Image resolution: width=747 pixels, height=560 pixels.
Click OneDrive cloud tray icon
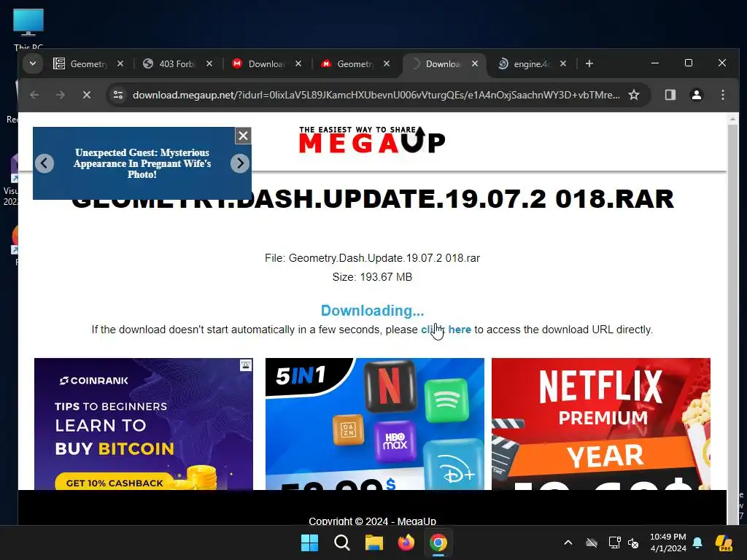(x=592, y=542)
